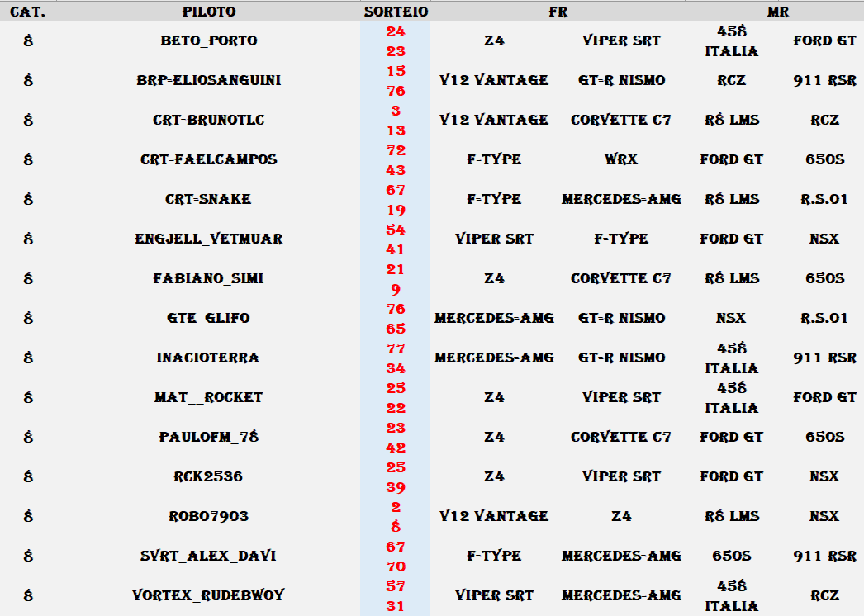The height and width of the screenshot is (616, 864).
Task: Click sorteio number 54 in ENGJELL_VETMUAR row
Action: tap(396, 230)
